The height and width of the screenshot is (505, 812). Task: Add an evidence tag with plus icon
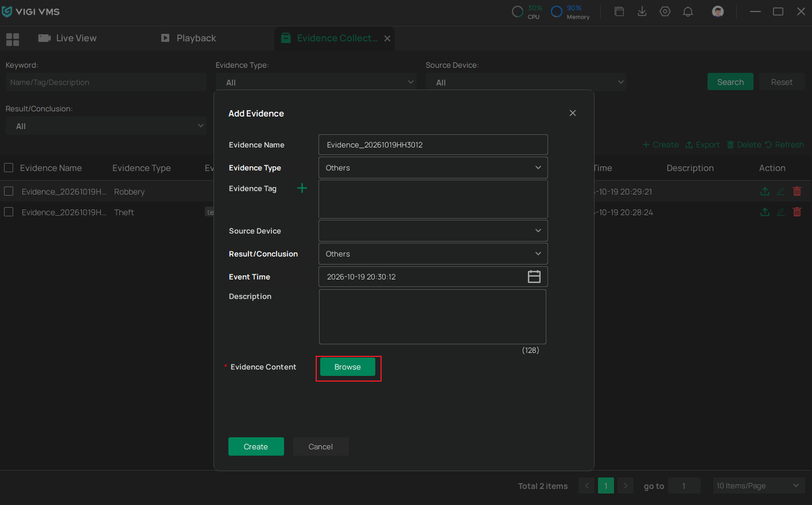(302, 188)
